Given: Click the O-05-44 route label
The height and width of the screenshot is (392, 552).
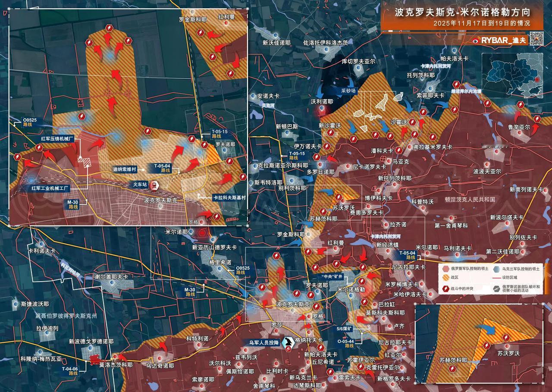Looking at the screenshot, I should point(345,343).
